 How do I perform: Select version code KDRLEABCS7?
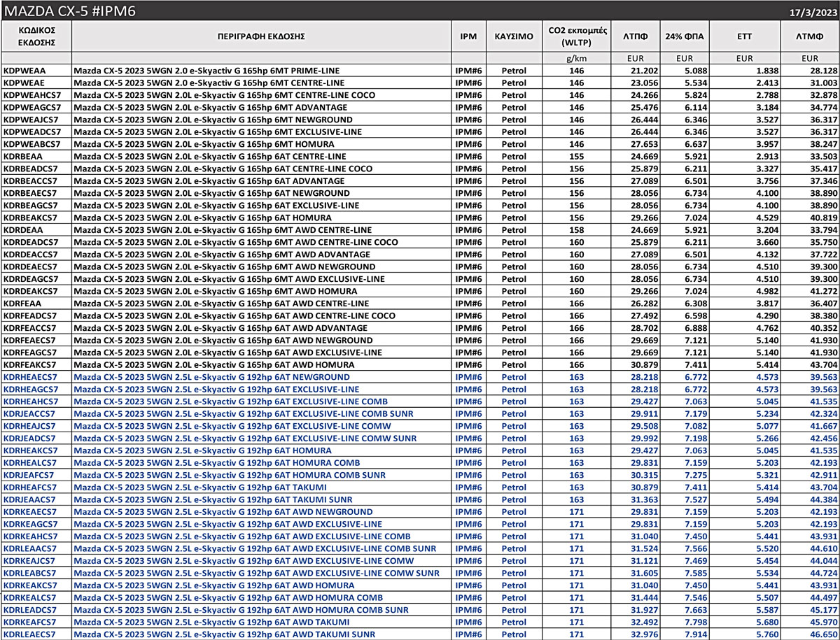pyautogui.click(x=31, y=573)
